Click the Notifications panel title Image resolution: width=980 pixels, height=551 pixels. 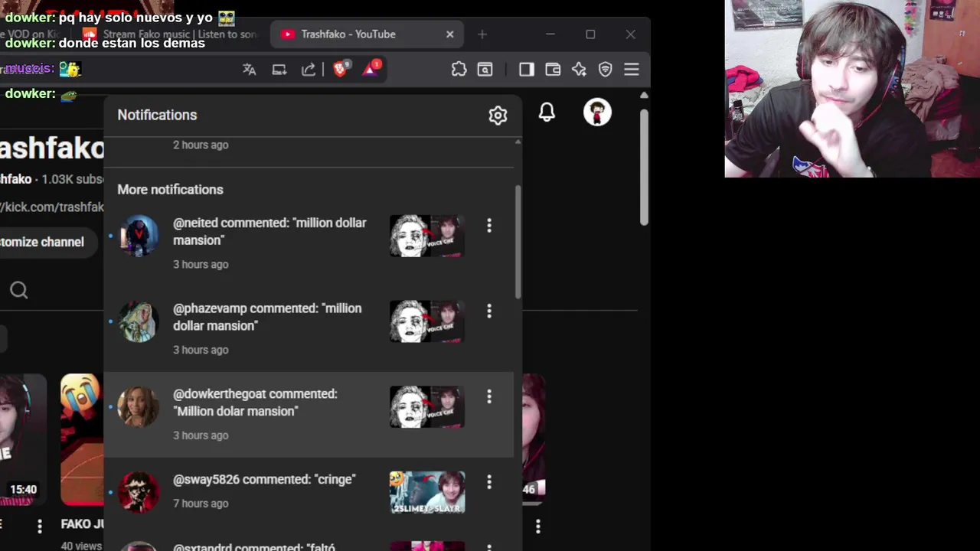(x=157, y=115)
